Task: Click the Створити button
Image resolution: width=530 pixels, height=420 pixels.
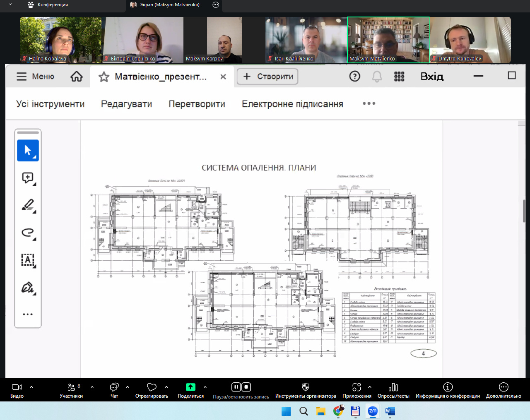Action: click(268, 77)
